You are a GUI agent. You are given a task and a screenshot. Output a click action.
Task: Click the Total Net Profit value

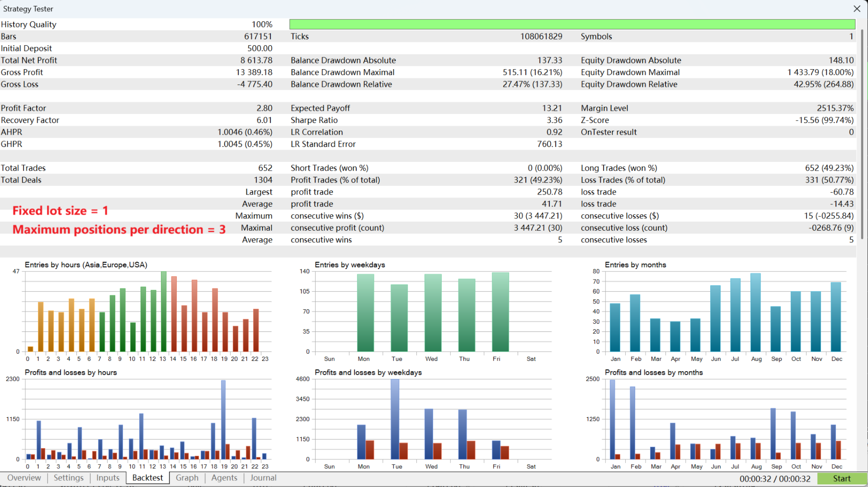[256, 60]
